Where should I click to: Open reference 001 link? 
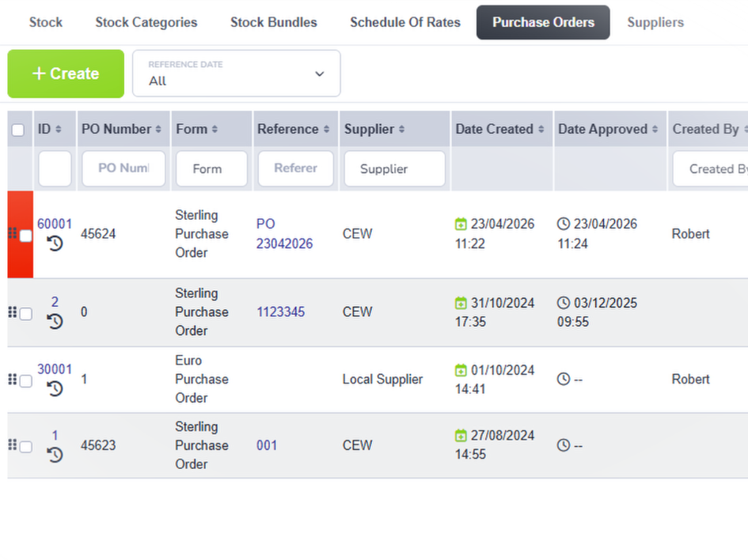(267, 445)
